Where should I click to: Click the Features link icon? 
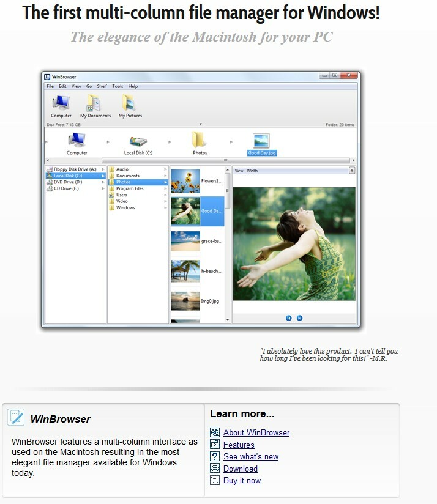point(215,445)
